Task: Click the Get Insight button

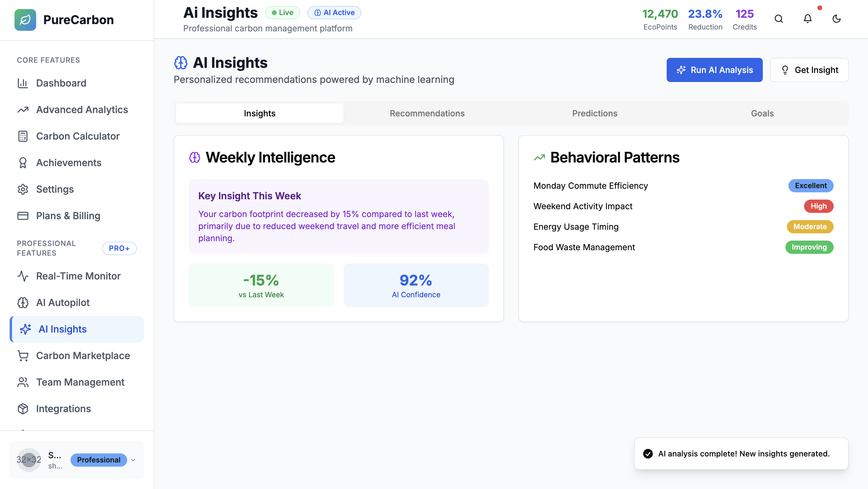Action: tap(809, 70)
